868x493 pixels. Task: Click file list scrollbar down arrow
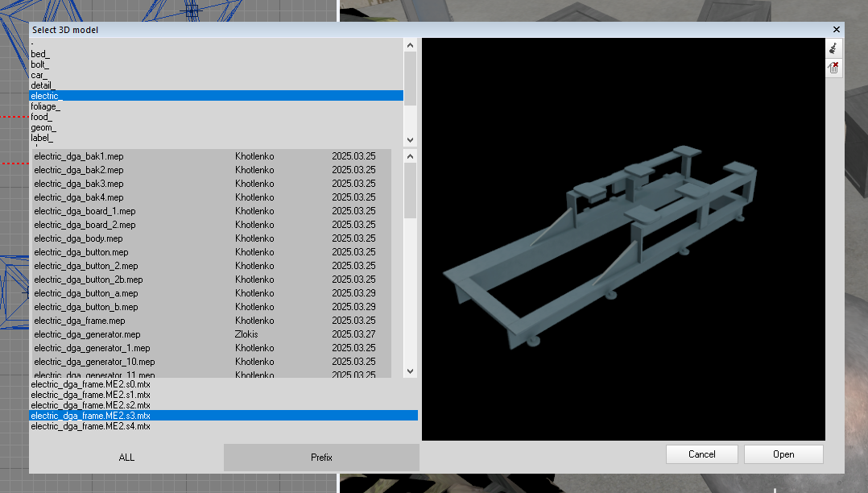(410, 371)
